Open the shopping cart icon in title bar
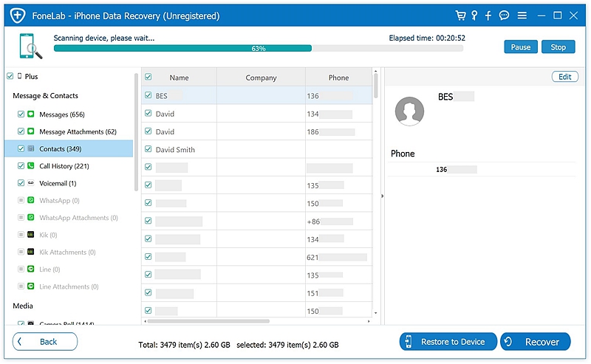The width and height of the screenshot is (591, 364). 460,16
